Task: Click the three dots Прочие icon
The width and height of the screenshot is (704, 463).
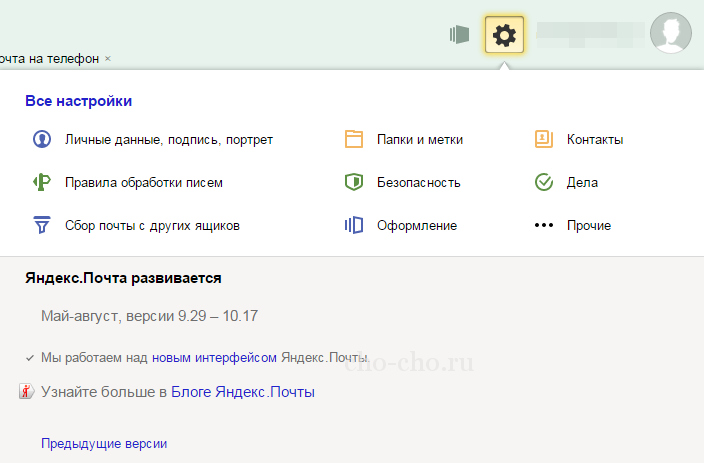Action: point(543,225)
